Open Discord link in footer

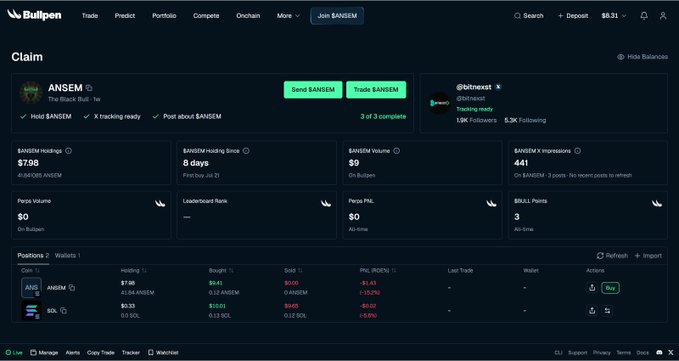[659, 353]
